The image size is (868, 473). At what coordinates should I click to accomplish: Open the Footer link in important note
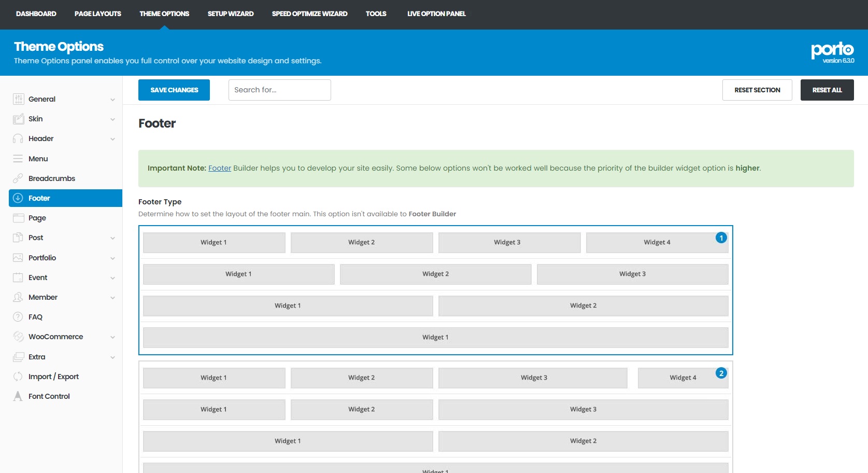point(220,168)
